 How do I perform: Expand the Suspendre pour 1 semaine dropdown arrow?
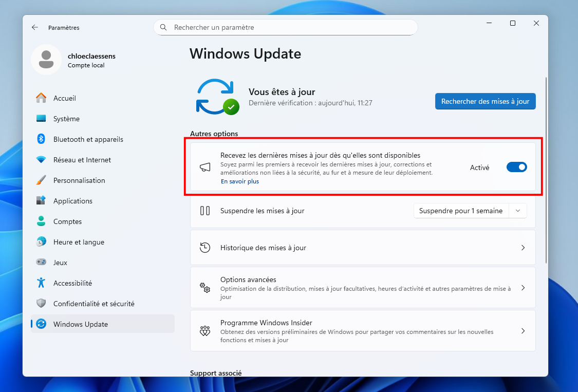518,211
